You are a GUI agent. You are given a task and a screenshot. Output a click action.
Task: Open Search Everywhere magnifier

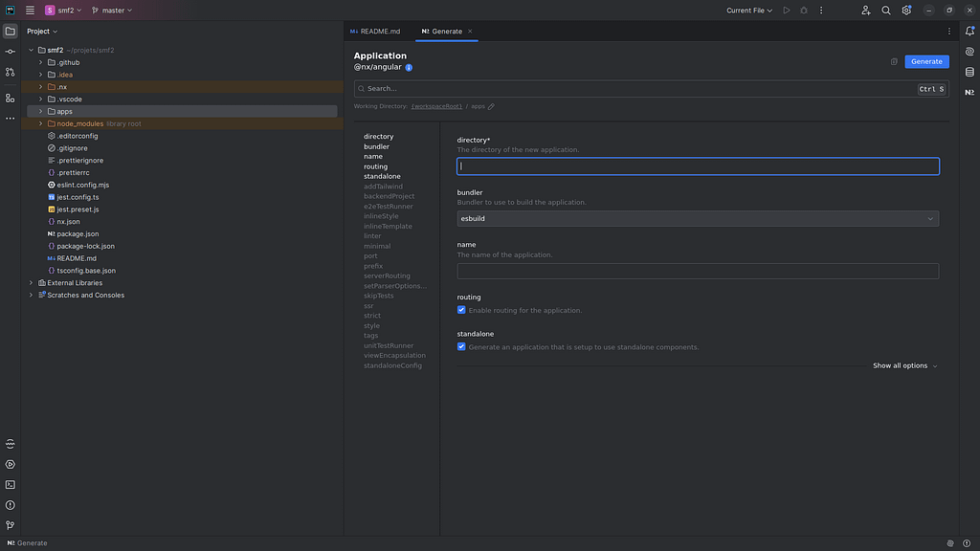[x=885, y=10]
